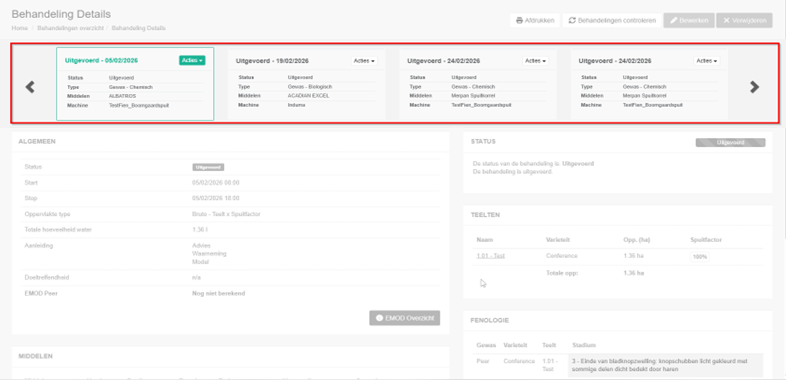786x380 pixels.
Task: Click start value 05/02/2026 08:00
Action: [216, 183]
